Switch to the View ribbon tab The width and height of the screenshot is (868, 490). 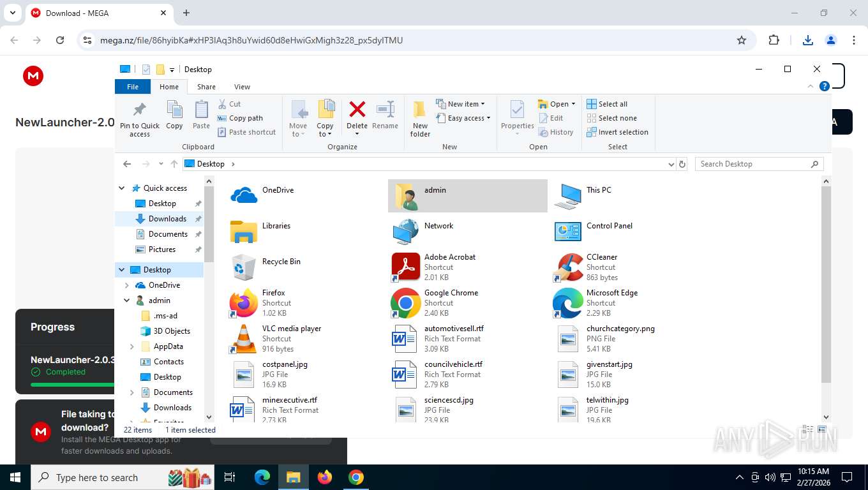click(242, 87)
